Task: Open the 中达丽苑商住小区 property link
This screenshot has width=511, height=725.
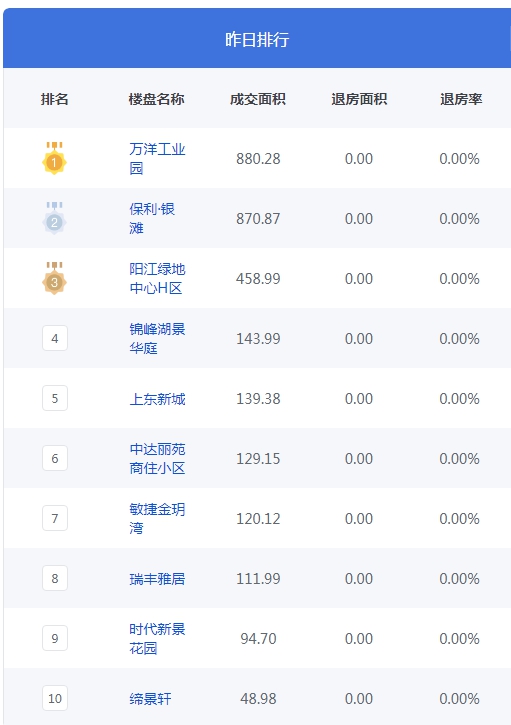Action: click(157, 458)
